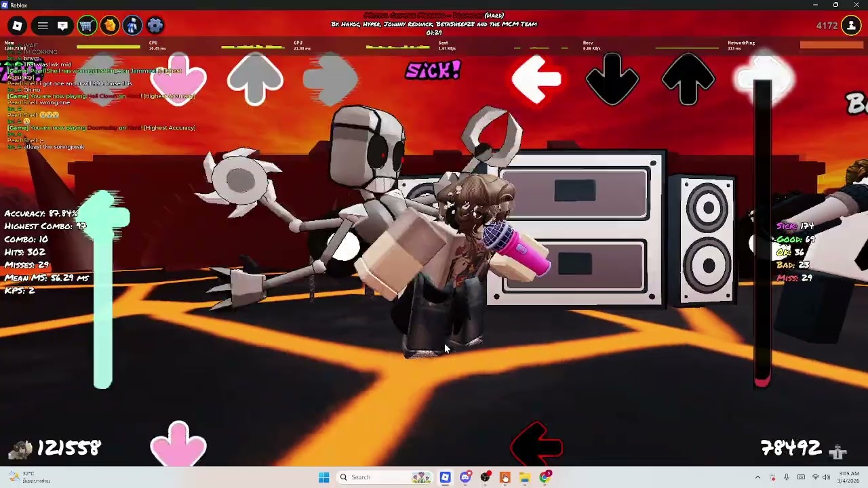Image resolution: width=868 pixels, height=488 pixels.
Task: Click the Recv network stat
Action: pos(591,45)
